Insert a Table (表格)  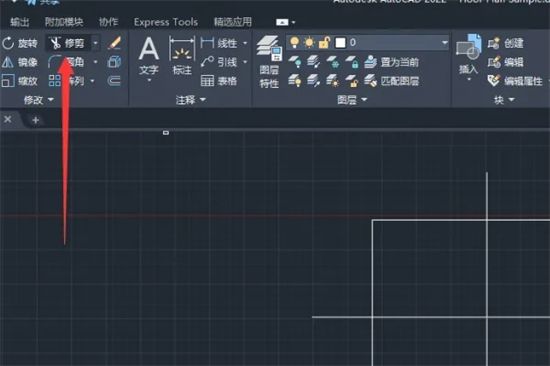coord(220,81)
